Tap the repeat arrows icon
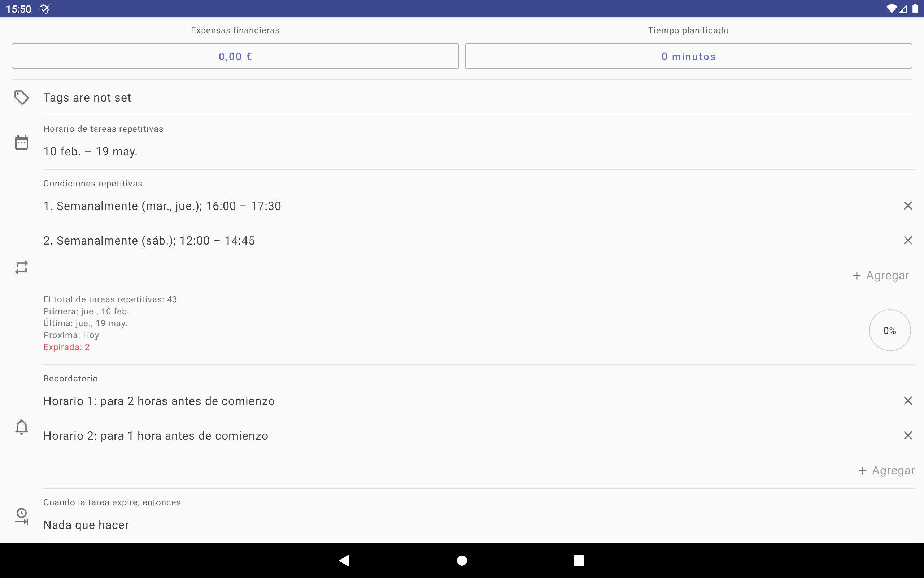The height and width of the screenshot is (578, 924). (x=21, y=267)
